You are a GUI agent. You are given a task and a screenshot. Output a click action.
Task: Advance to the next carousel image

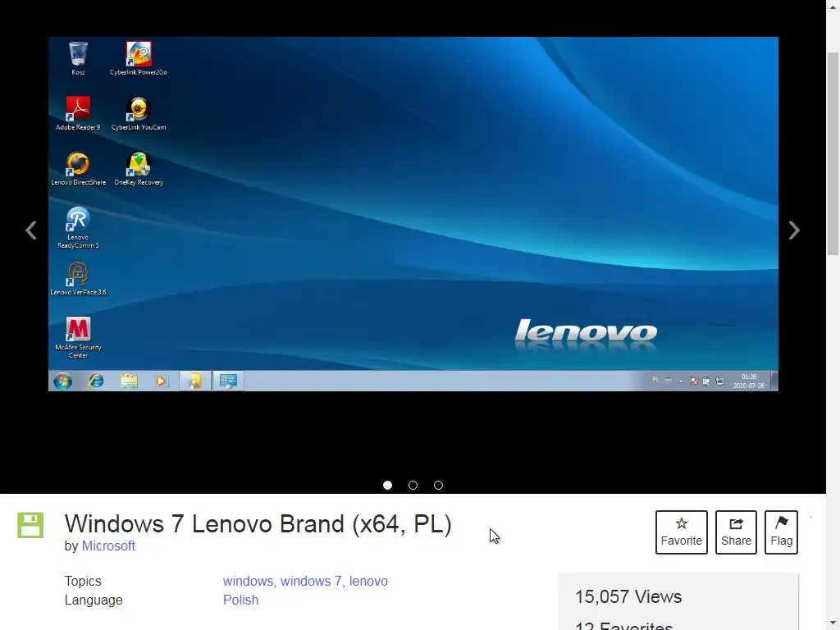[x=794, y=231]
